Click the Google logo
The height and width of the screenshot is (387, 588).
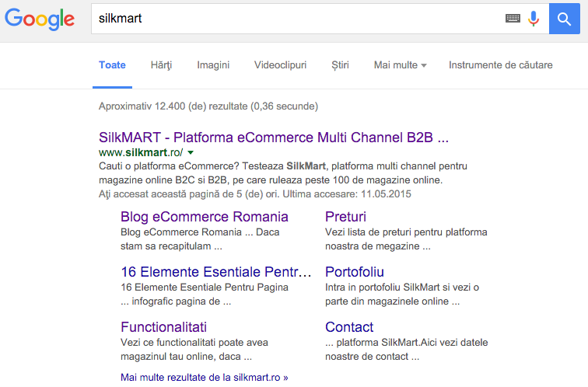point(40,19)
